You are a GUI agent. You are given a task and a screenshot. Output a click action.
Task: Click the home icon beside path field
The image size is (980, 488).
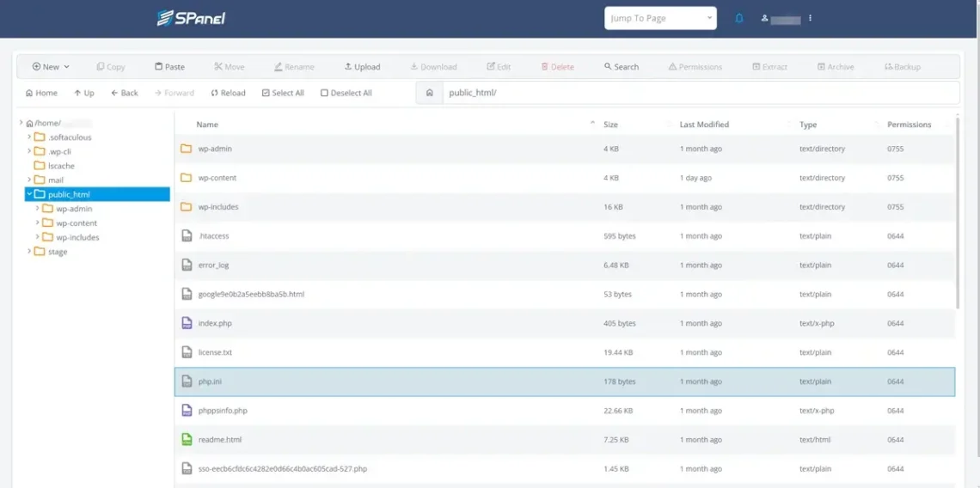429,93
